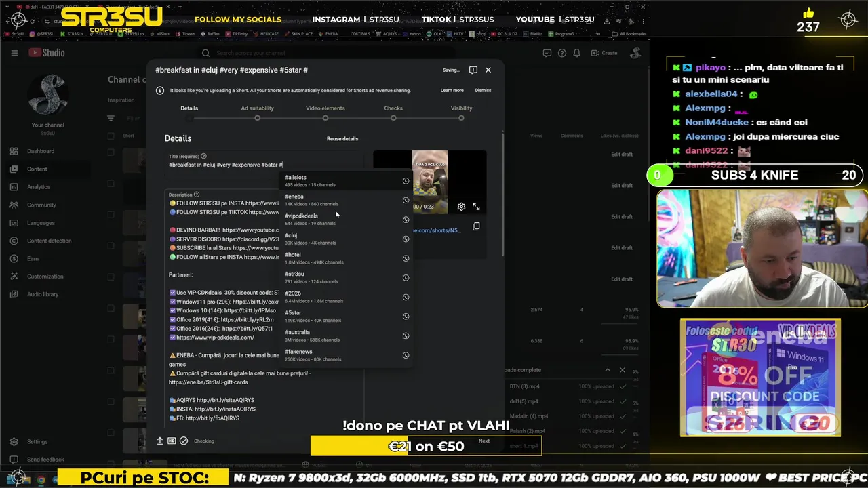Viewport: 868px width, 488px height.
Task: Click the Send feedback icon
Action: (14, 460)
